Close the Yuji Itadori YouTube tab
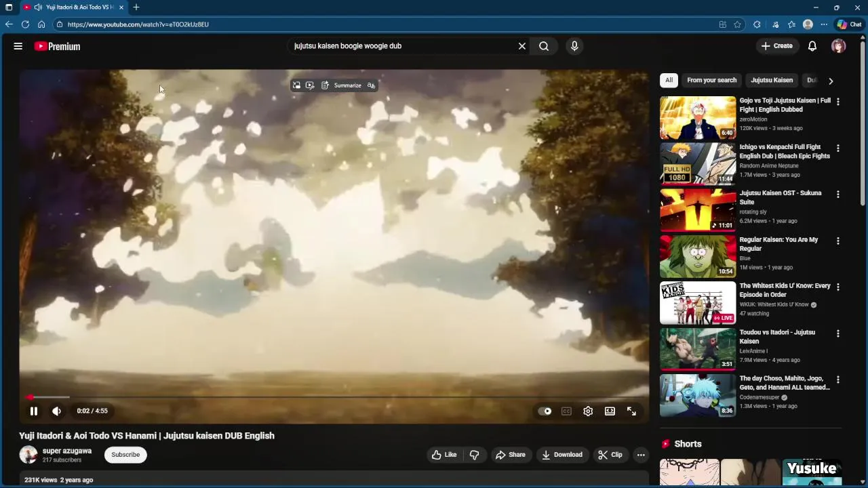This screenshot has height=488, width=868. click(121, 7)
